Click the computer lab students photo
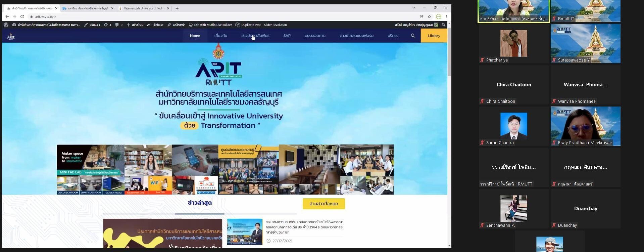Viewport: 644px width, 252px height. pyautogui.click(x=367, y=160)
